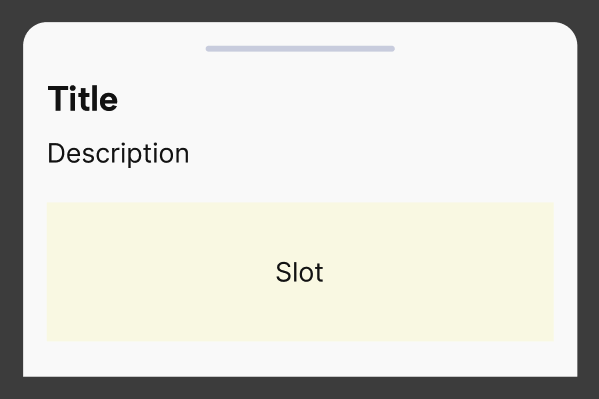Click the Slot label text

[300, 272]
